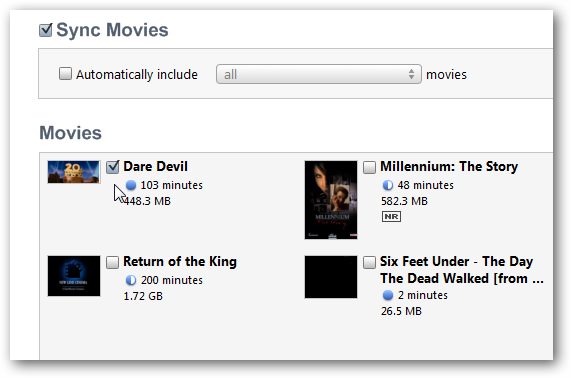Select the black Six Feet Under thumbnail

tap(331, 277)
